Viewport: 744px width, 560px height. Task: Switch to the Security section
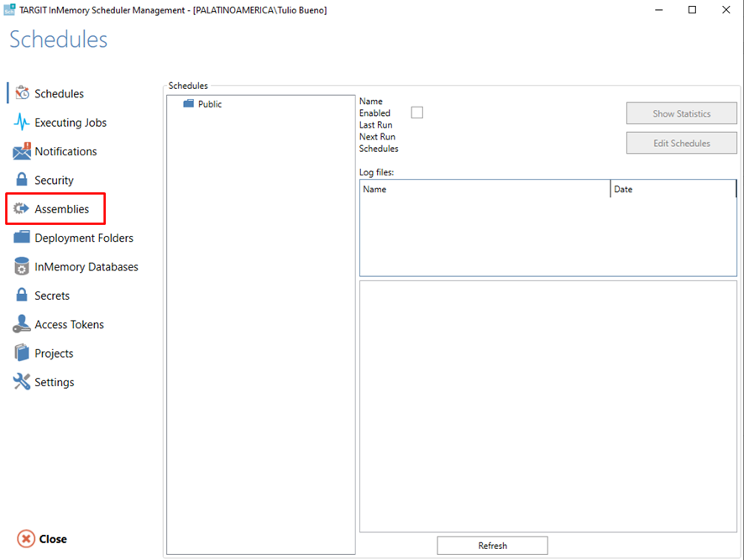point(54,181)
